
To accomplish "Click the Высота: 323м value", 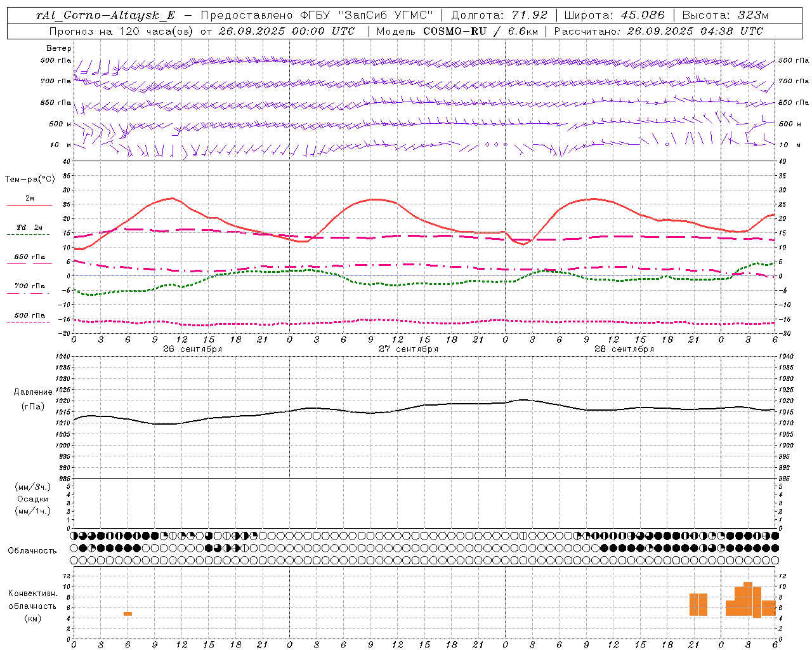I will [725, 15].
